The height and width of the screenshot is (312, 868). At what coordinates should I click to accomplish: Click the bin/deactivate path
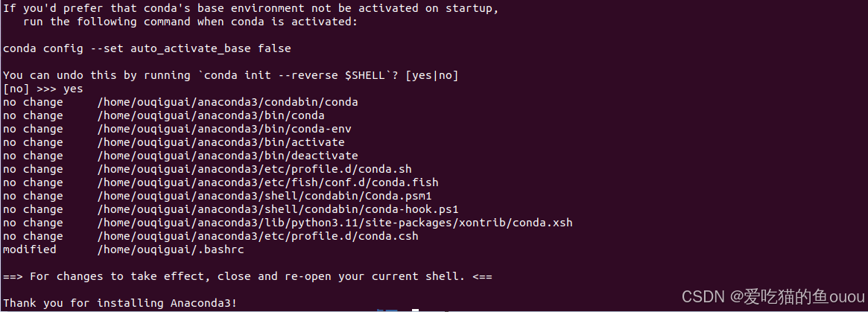pos(227,156)
